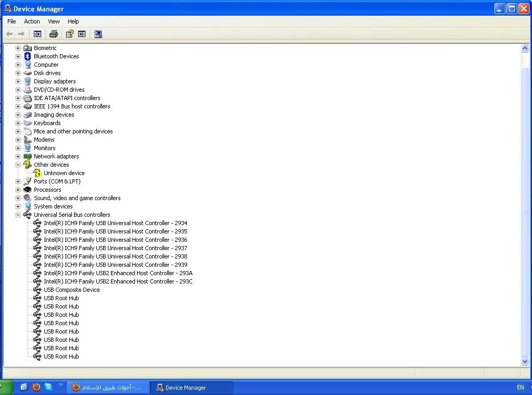Open the View menu
This screenshot has height=395, width=532.
tap(54, 21)
